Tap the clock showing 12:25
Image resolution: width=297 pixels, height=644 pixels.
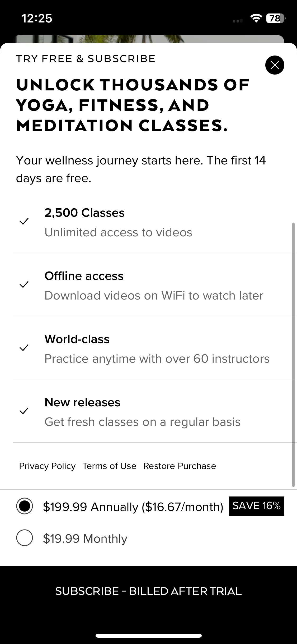[37, 19]
